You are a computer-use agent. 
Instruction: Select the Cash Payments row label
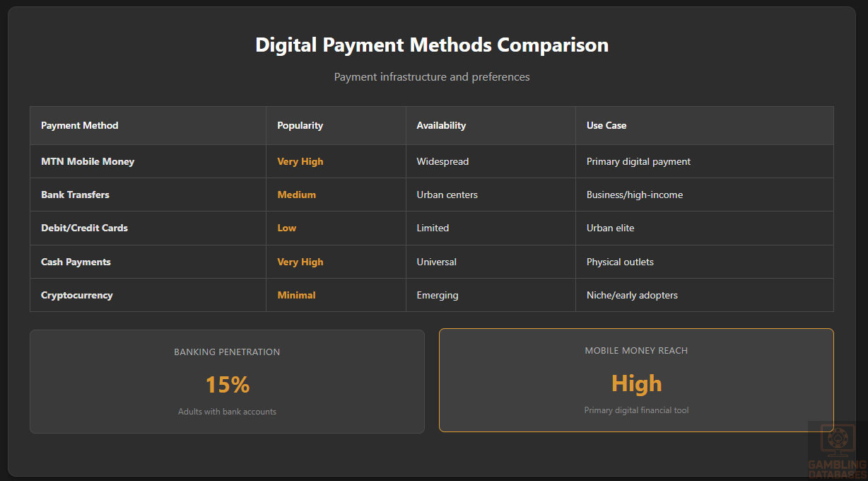point(76,262)
